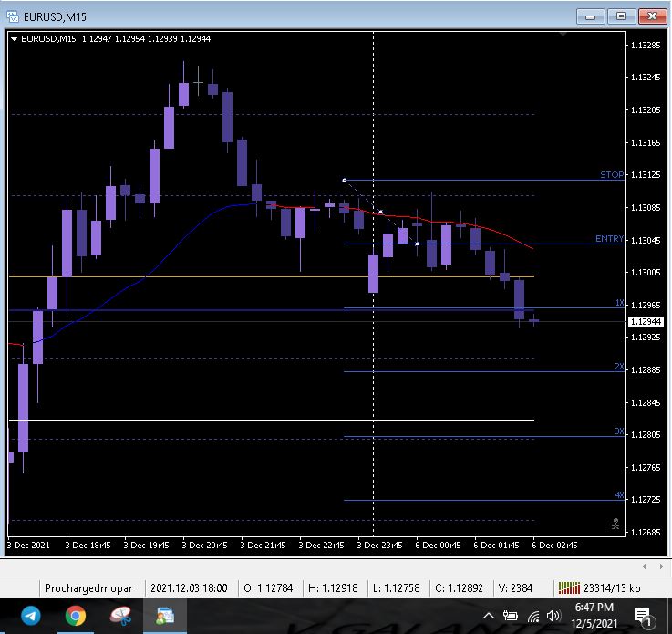Open the volume speaker tray icon

click(x=553, y=617)
